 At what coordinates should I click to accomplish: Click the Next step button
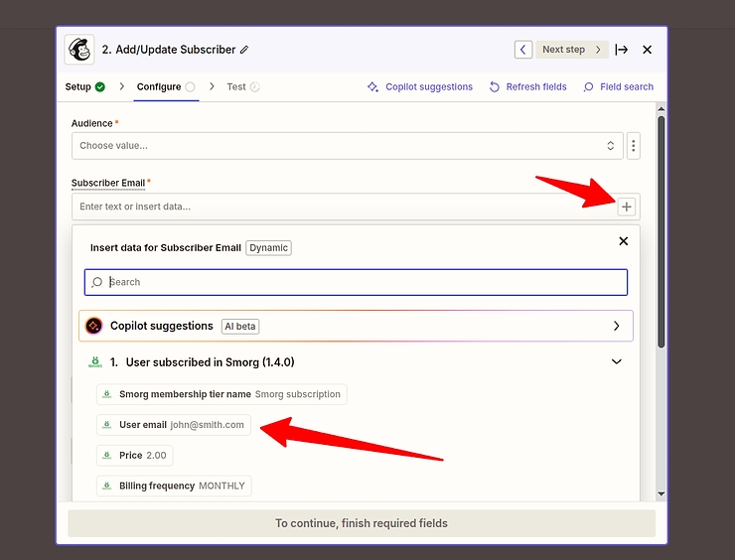571,50
